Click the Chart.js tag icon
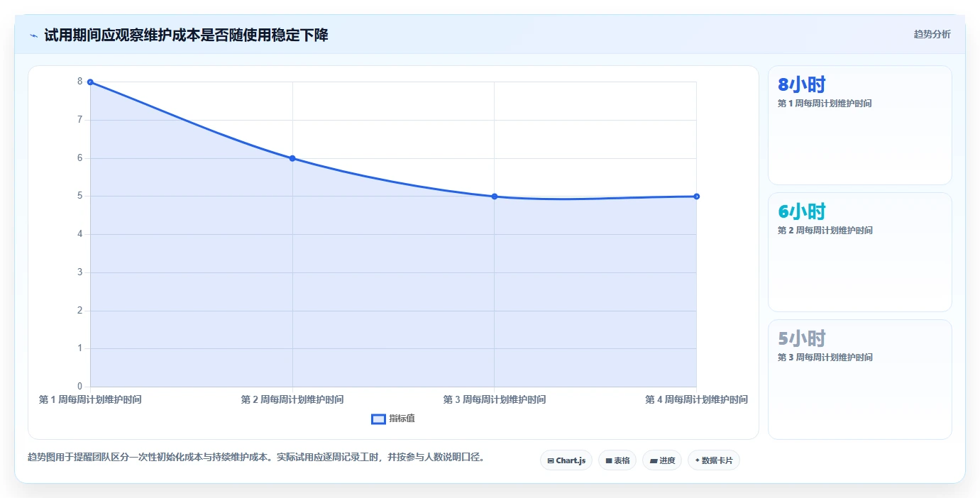 tap(551, 461)
